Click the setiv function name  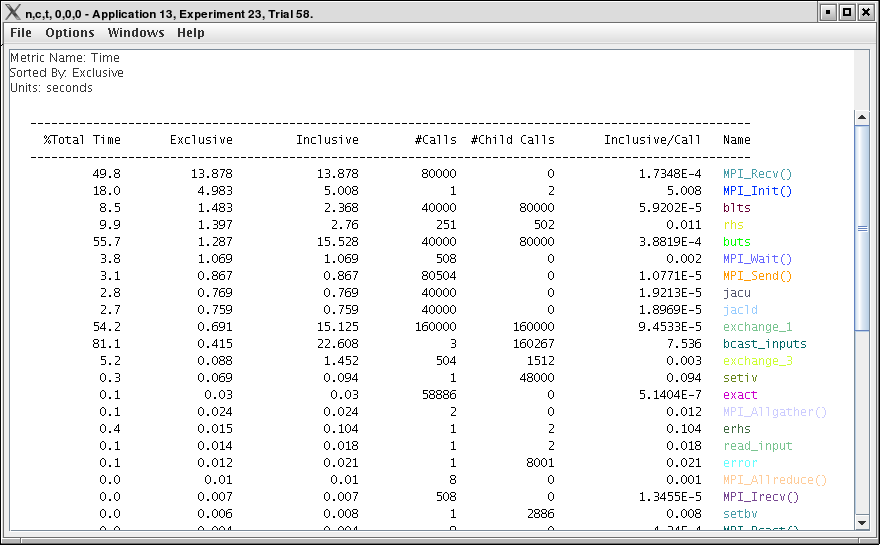point(740,378)
